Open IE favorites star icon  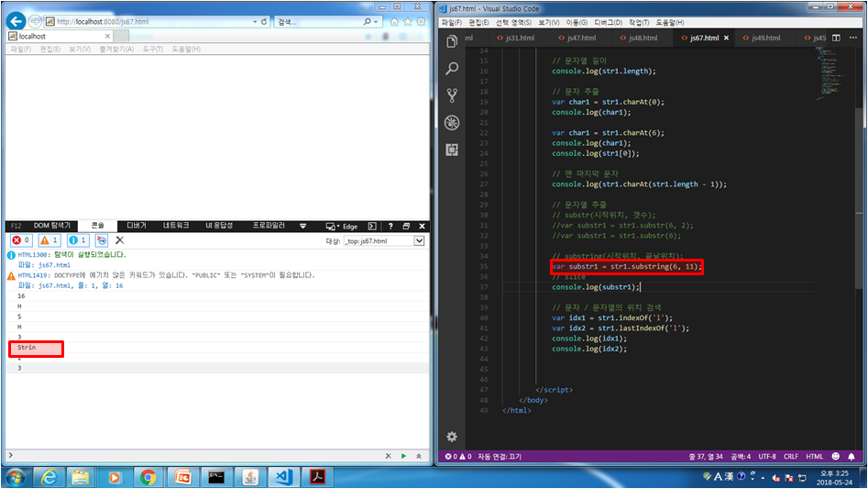click(408, 22)
